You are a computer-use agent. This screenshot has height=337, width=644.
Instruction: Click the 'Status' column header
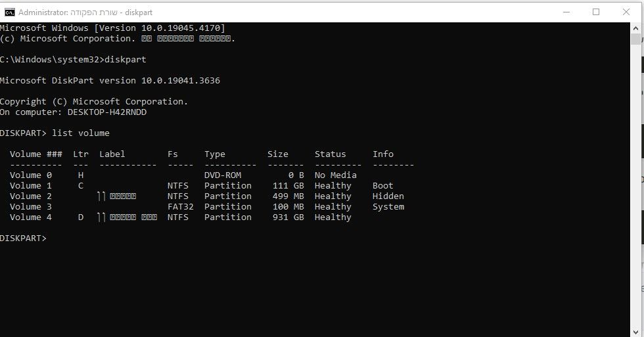pyautogui.click(x=330, y=154)
